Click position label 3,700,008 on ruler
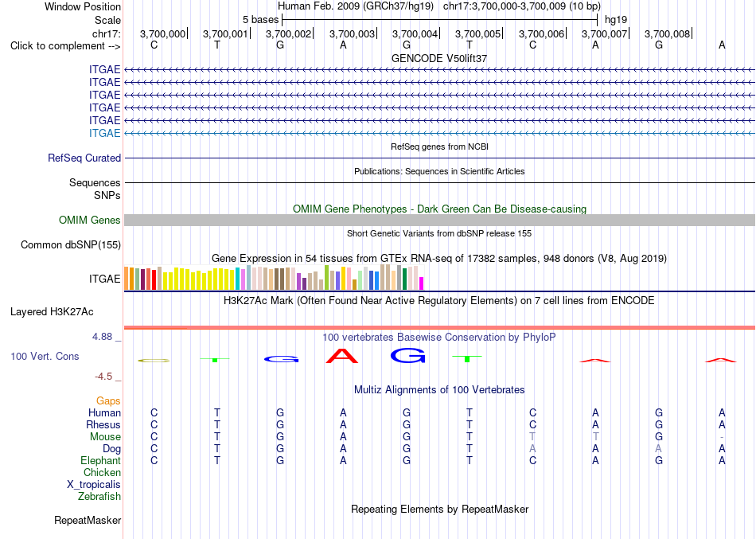Viewport: 756px width, 539px height. tap(668, 33)
